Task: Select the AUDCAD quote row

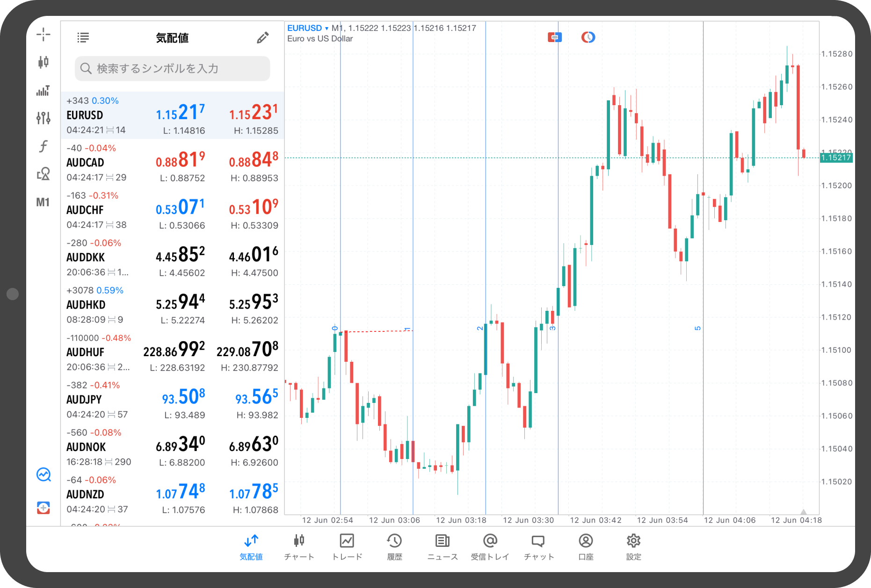Action: [x=172, y=162]
